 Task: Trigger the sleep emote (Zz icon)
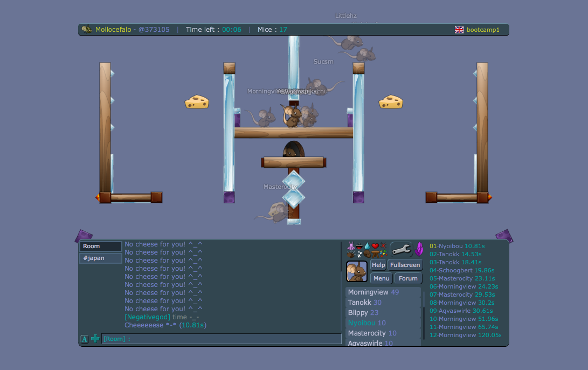(x=359, y=254)
